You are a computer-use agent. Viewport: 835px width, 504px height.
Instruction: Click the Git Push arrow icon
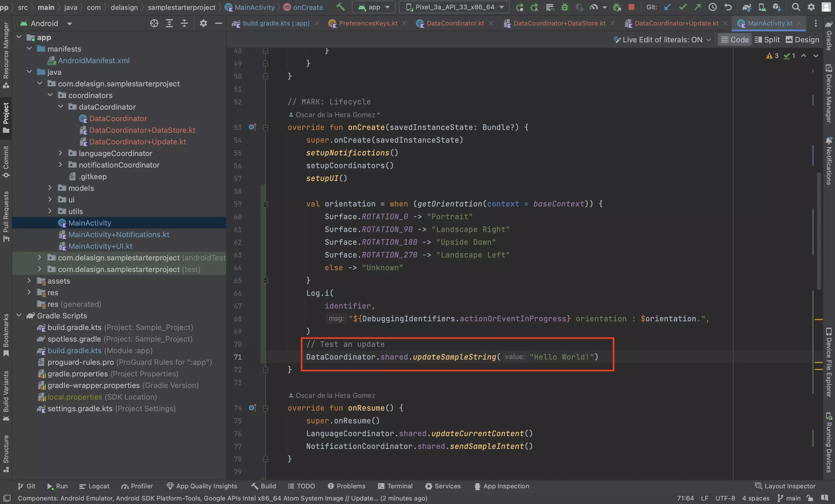coord(697,7)
